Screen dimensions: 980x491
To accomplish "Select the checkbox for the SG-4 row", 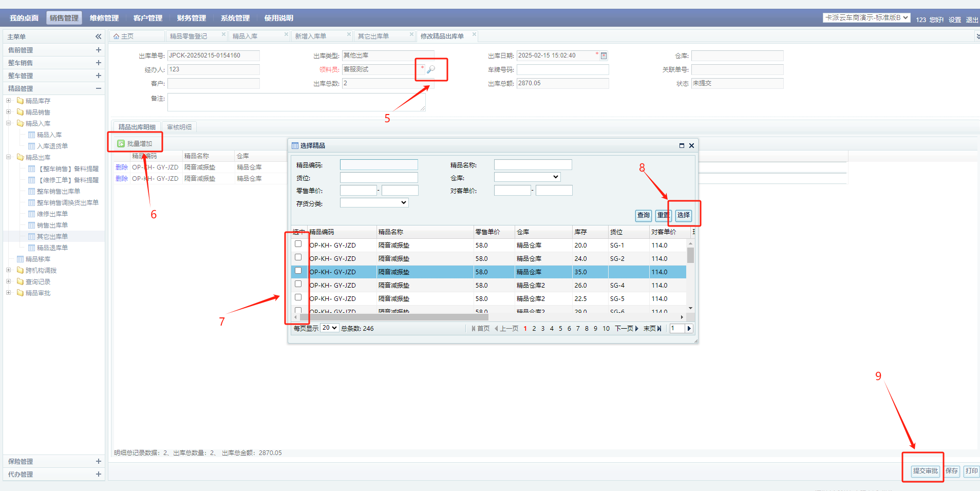I will coord(298,284).
